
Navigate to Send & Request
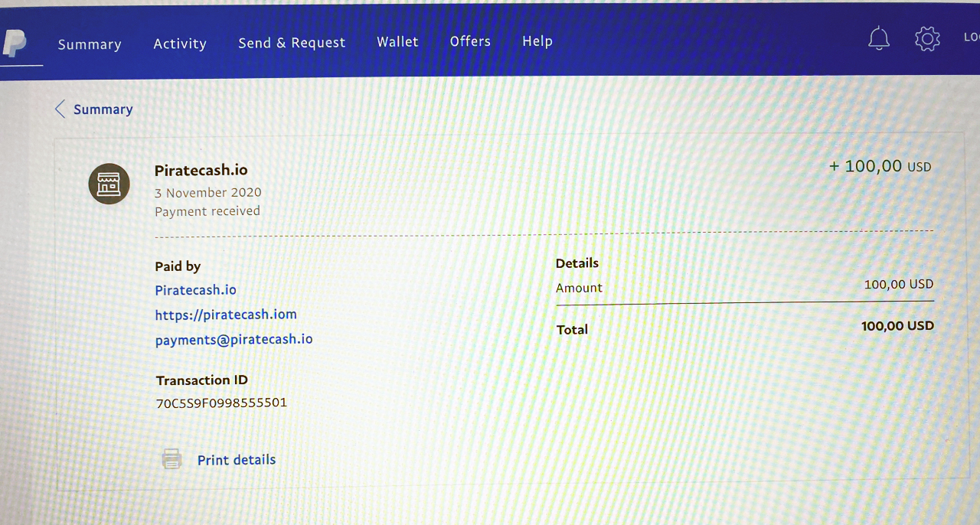point(292,42)
